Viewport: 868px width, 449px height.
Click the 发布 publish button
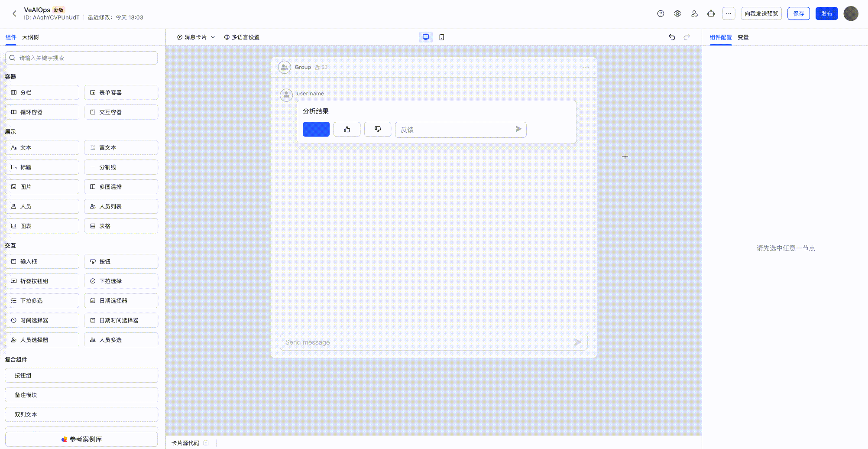click(x=826, y=13)
